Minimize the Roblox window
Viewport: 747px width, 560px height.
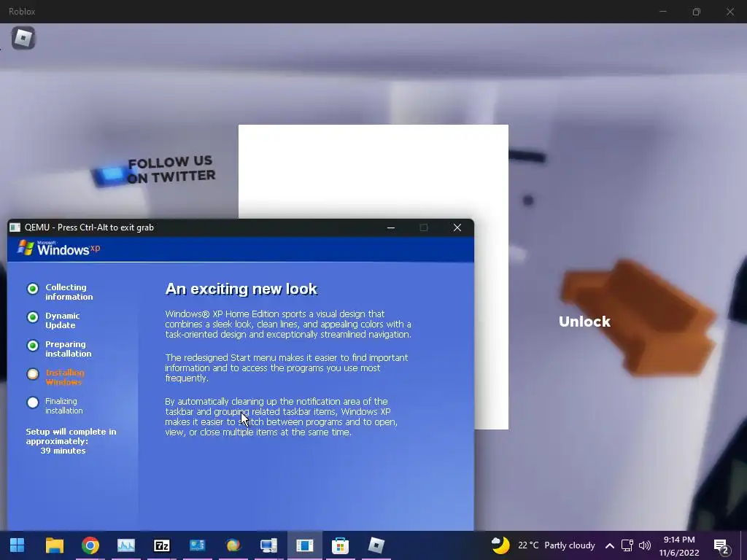(x=662, y=12)
